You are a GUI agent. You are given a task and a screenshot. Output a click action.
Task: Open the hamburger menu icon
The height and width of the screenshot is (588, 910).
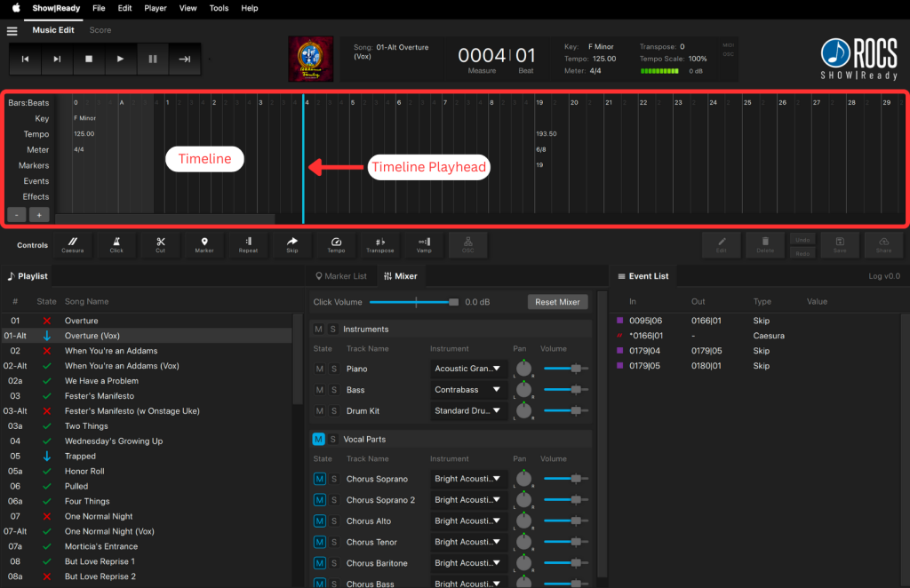[x=12, y=30]
